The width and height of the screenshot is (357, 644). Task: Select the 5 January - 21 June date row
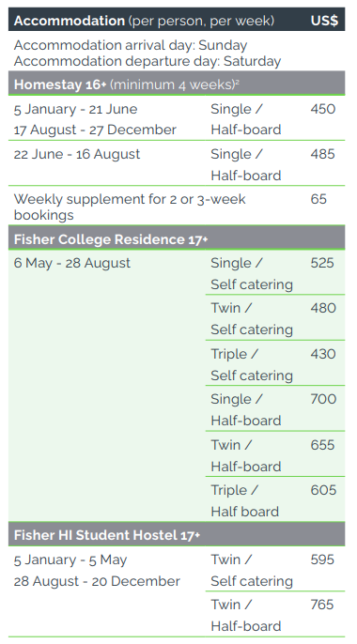coord(75,109)
